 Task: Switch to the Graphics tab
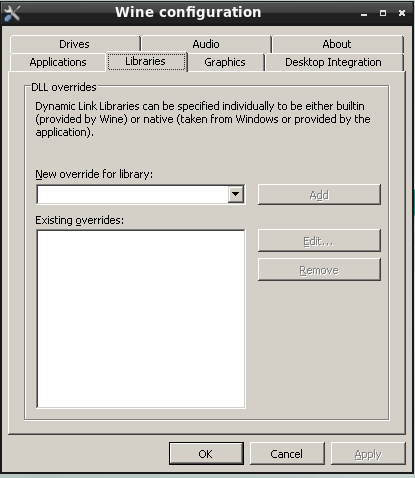[x=225, y=62]
